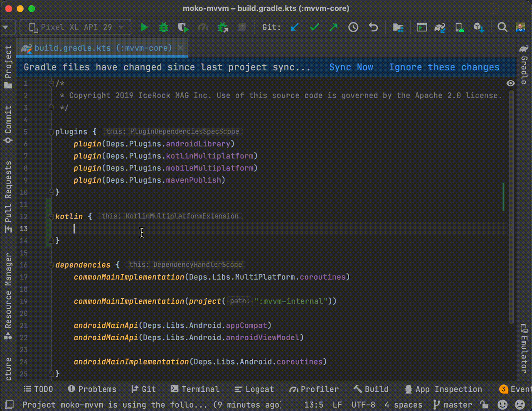Collapse the dependencies block fold marker
The image size is (532, 411).
(51, 265)
